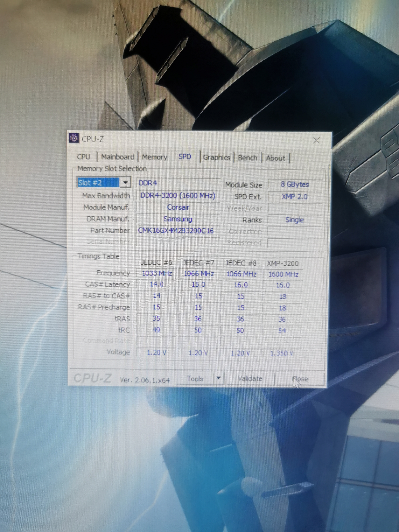
Task: Switch to the CPU tab
Action: pos(83,157)
